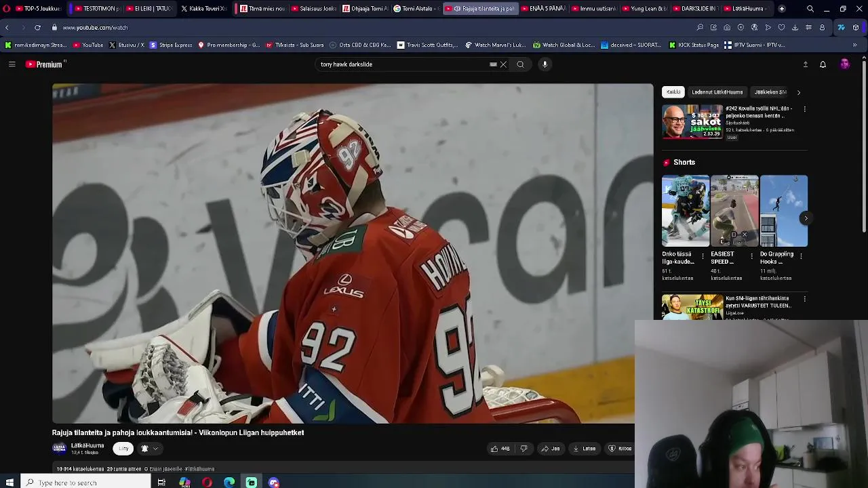The width and height of the screenshot is (868, 488).
Task: Open the Onko tässä liiga-kaude short thumbnail
Action: [x=686, y=211]
